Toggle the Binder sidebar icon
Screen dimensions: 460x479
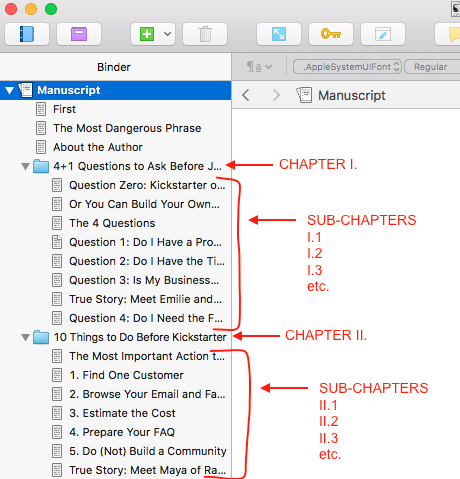[x=27, y=34]
